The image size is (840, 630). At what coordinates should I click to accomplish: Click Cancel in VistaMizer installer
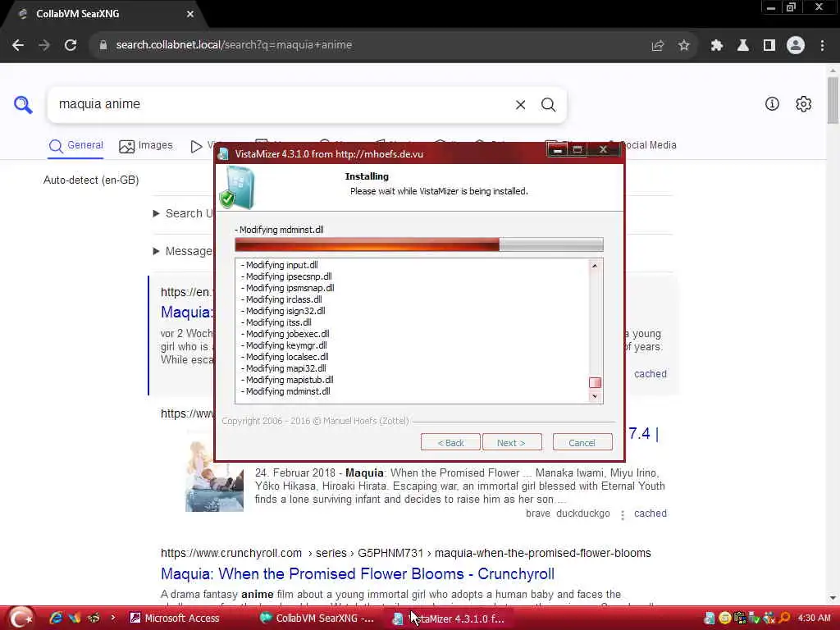[x=582, y=442]
